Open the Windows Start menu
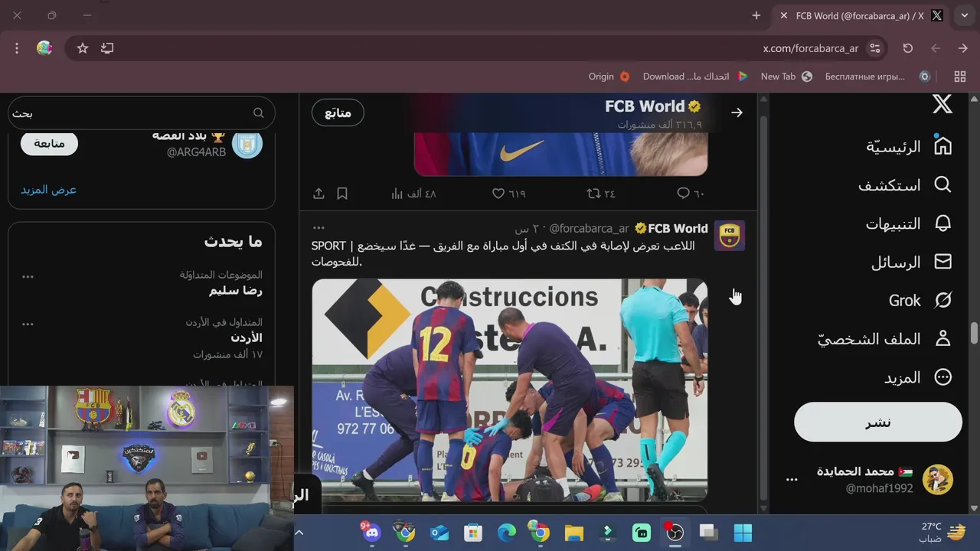980x551 pixels. pos(743,532)
